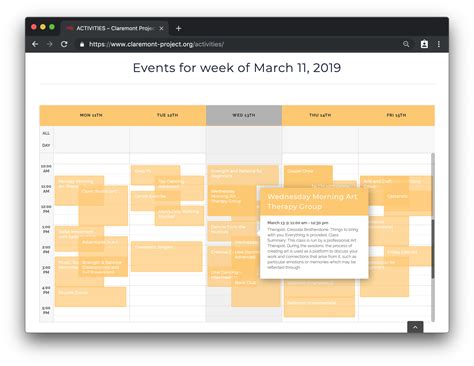Click the 10:00 AM time label
Screen dimensions: 474x366
coord(46,168)
